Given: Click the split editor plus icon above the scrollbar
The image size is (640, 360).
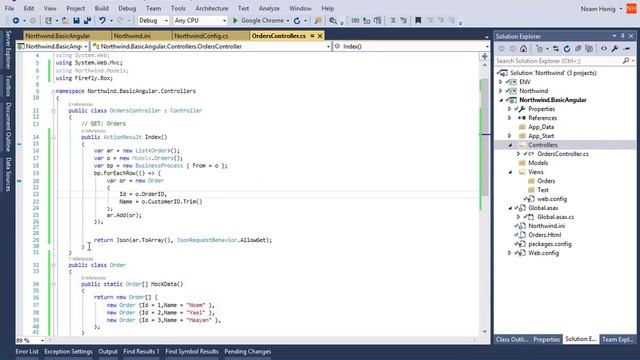Looking at the screenshot, I should pyautogui.click(x=484, y=56).
